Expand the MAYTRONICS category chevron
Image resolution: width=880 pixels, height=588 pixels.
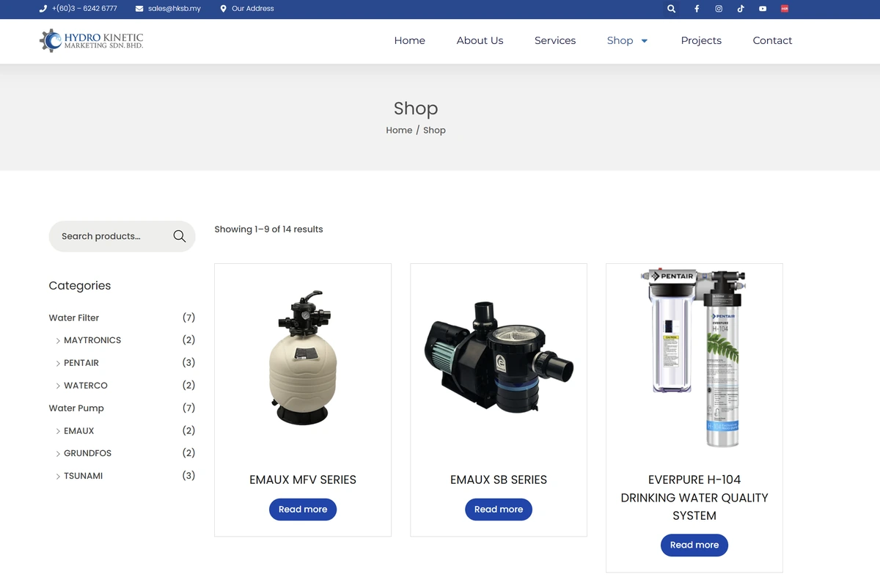pos(58,341)
